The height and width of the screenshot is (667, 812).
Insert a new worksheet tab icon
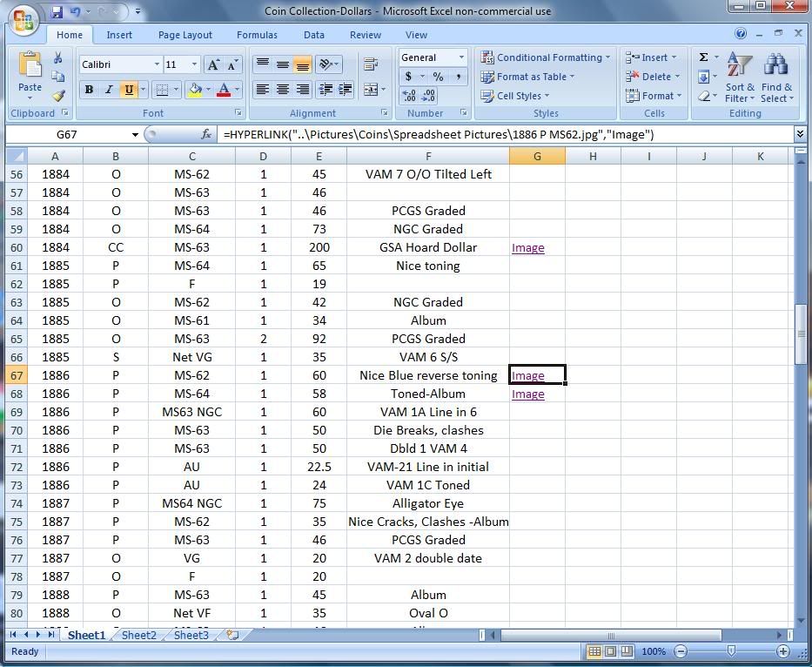pos(232,635)
